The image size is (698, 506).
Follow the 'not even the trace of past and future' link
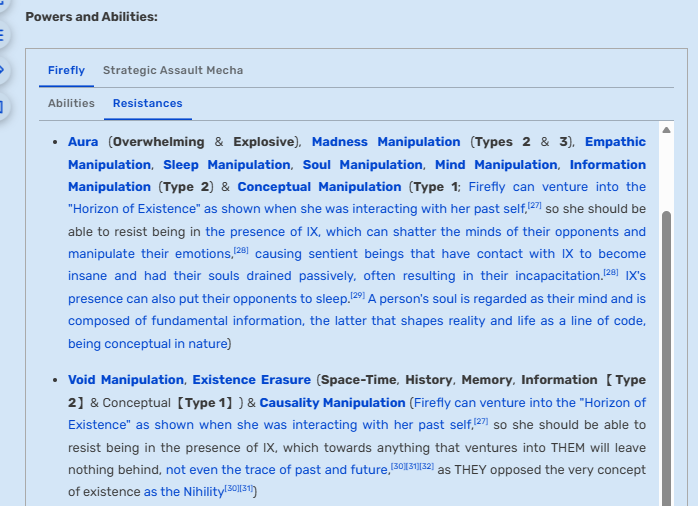pyautogui.click(x=278, y=470)
